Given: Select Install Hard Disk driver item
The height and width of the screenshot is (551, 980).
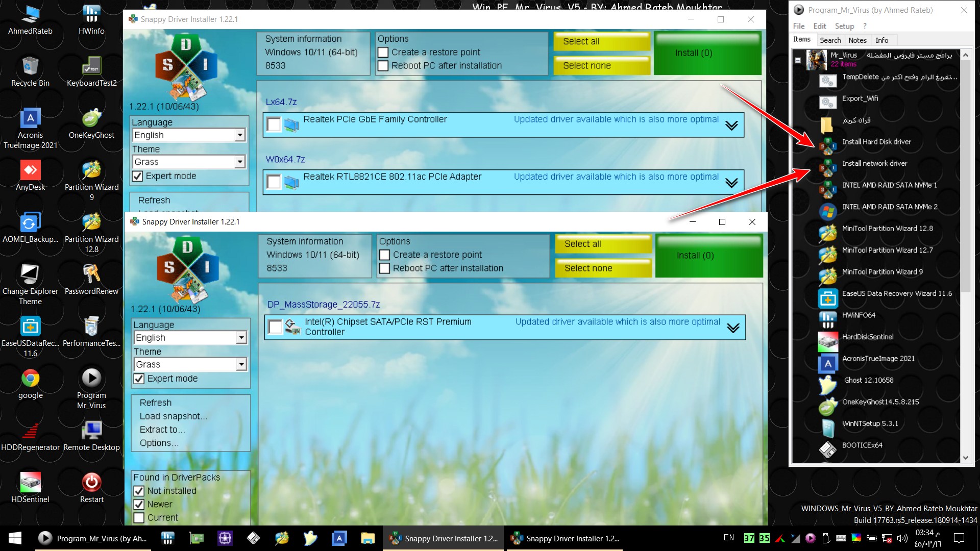Looking at the screenshot, I should pyautogui.click(x=876, y=142).
